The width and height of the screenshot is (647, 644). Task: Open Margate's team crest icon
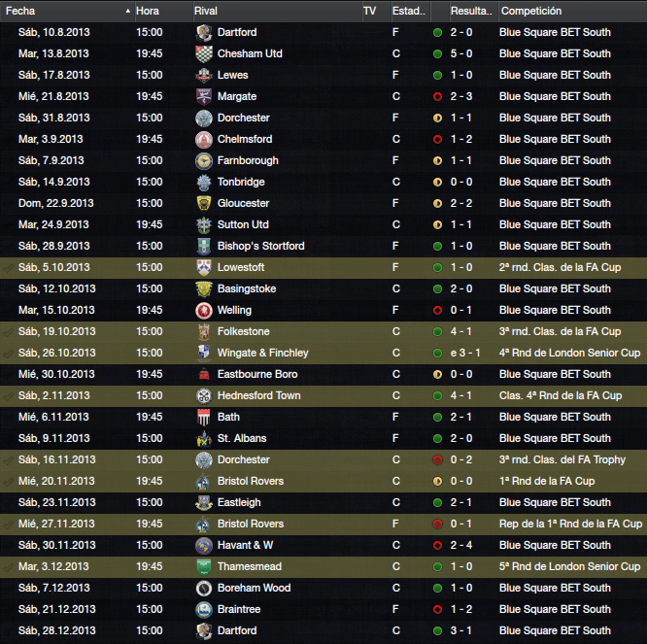(x=203, y=96)
